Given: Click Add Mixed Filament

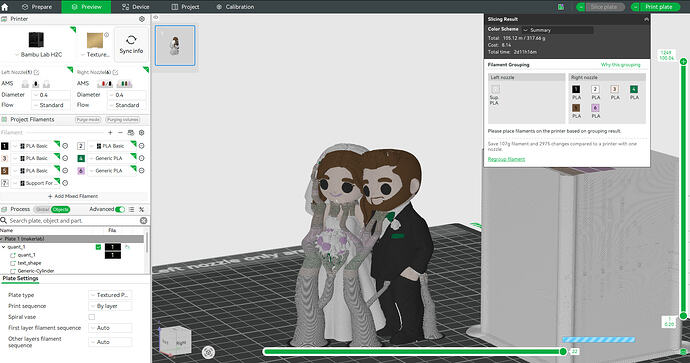Looking at the screenshot, I should tap(73, 196).
